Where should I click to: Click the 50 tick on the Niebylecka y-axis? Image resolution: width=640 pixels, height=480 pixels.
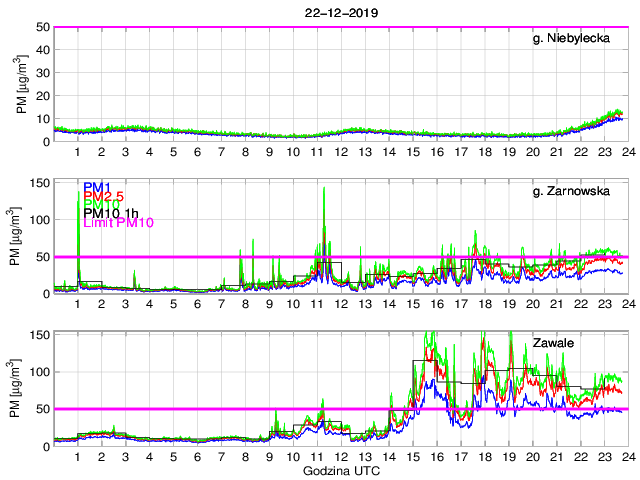pyautogui.click(x=43, y=27)
